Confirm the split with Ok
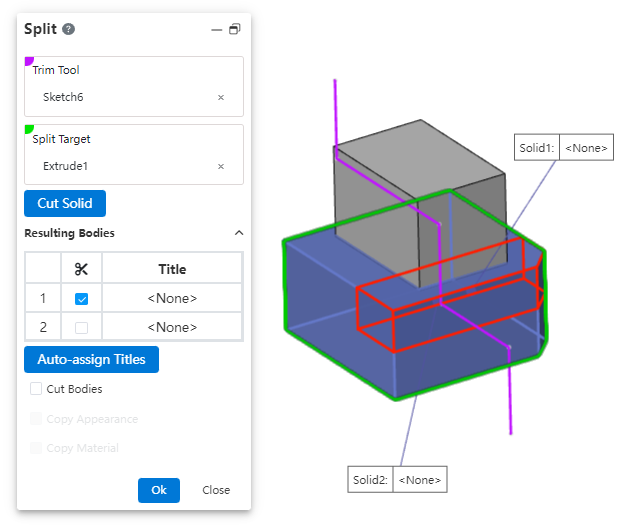 [158, 490]
